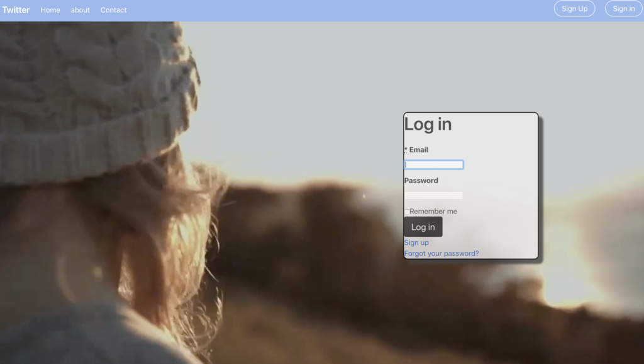Click the Password field label
This screenshot has height=364, width=644.
coord(421,181)
